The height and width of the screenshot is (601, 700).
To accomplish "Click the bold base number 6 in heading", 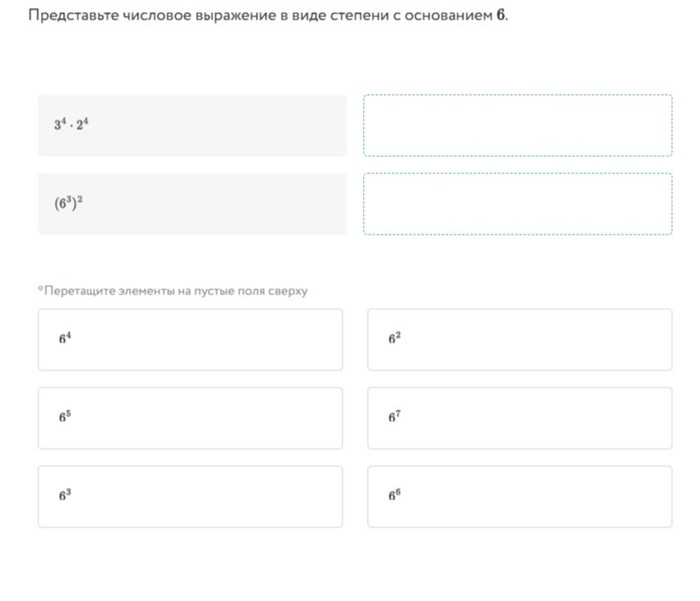I will point(500,16).
